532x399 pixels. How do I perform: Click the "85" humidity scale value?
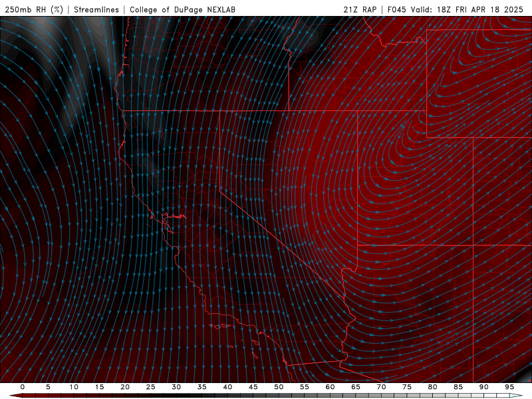click(458, 387)
